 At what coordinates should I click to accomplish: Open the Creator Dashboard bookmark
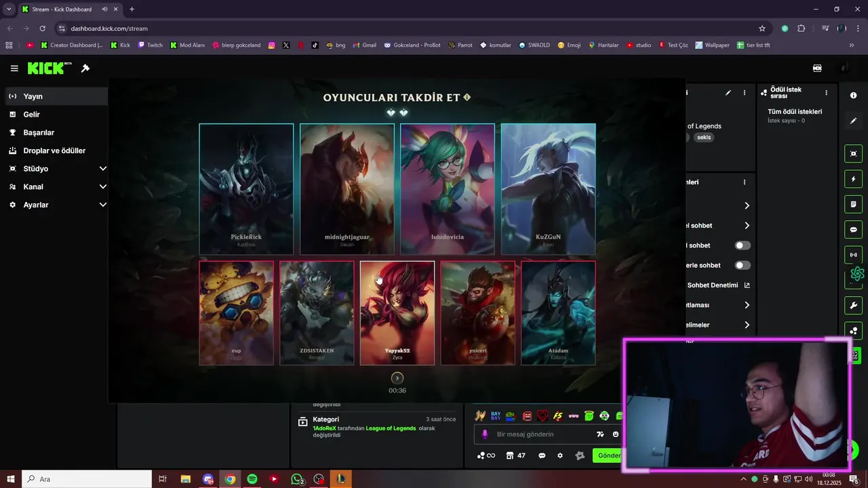pos(72,45)
